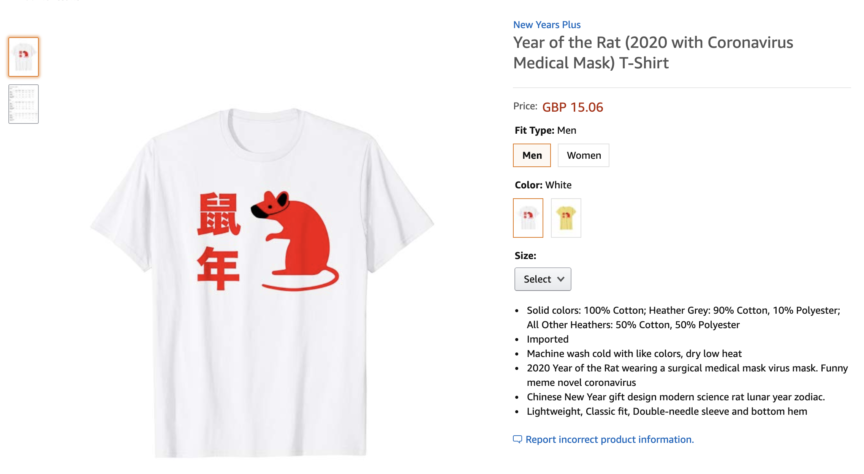The height and width of the screenshot is (474, 864).
Task: Click the red rat graphic on shirt
Action: 296,241
